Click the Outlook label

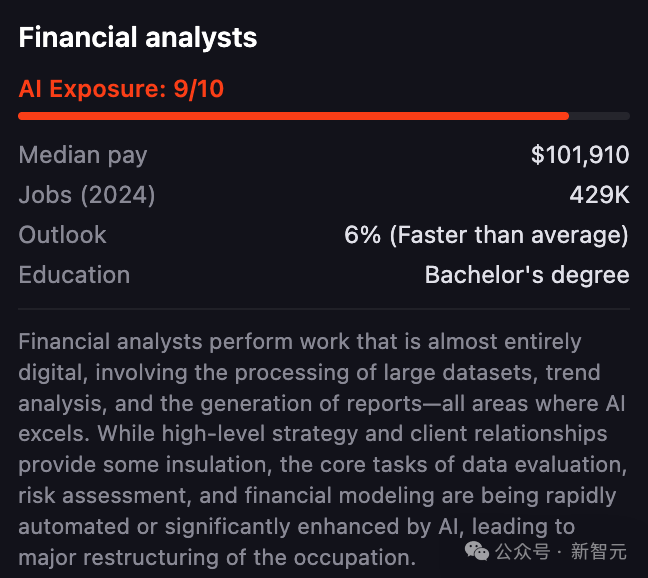tap(62, 235)
